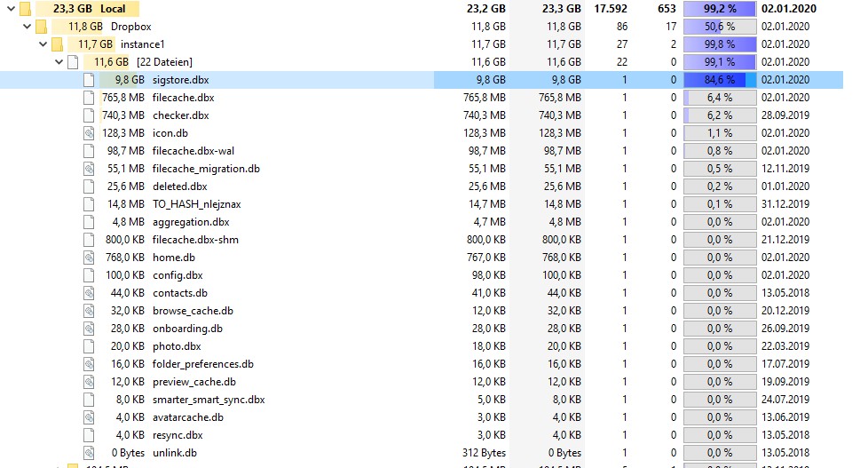The image size is (868, 468).
Task: Click the checker.dbx file icon
Action: [x=89, y=115]
